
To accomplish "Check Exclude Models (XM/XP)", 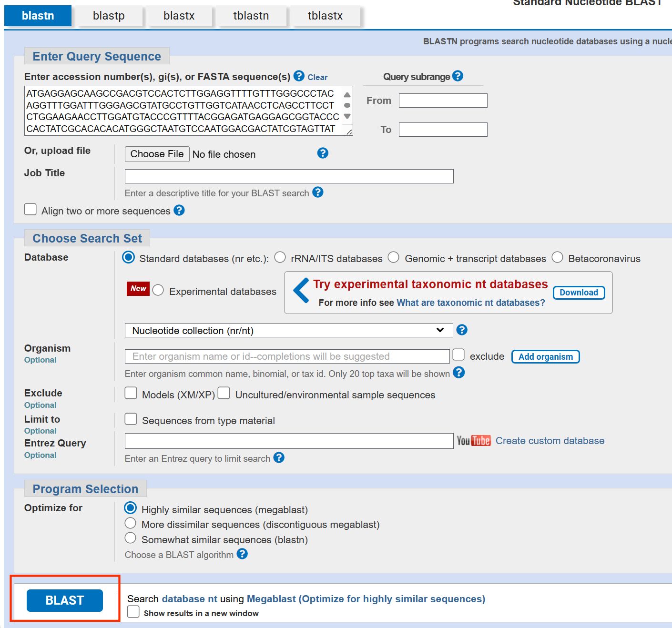I will pos(131,393).
